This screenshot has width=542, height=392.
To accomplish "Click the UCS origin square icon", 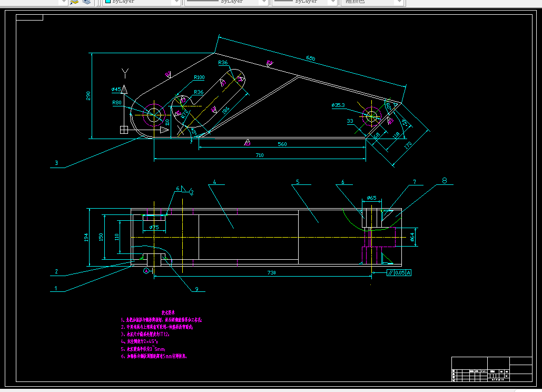I will (x=124, y=130).
